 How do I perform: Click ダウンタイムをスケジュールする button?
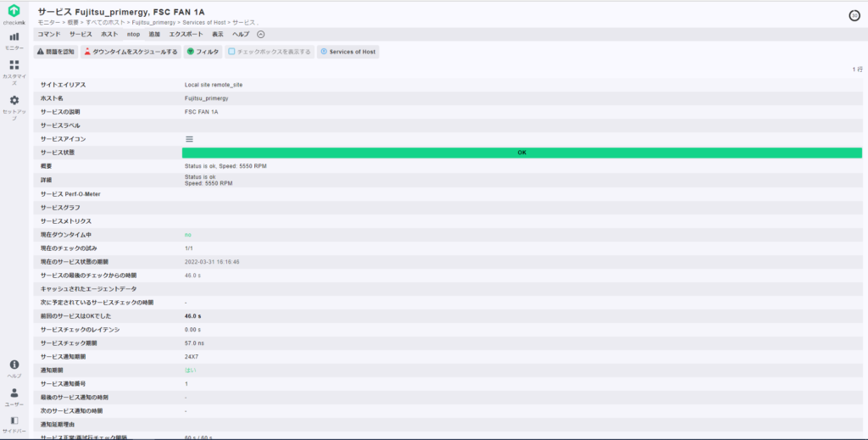click(131, 52)
